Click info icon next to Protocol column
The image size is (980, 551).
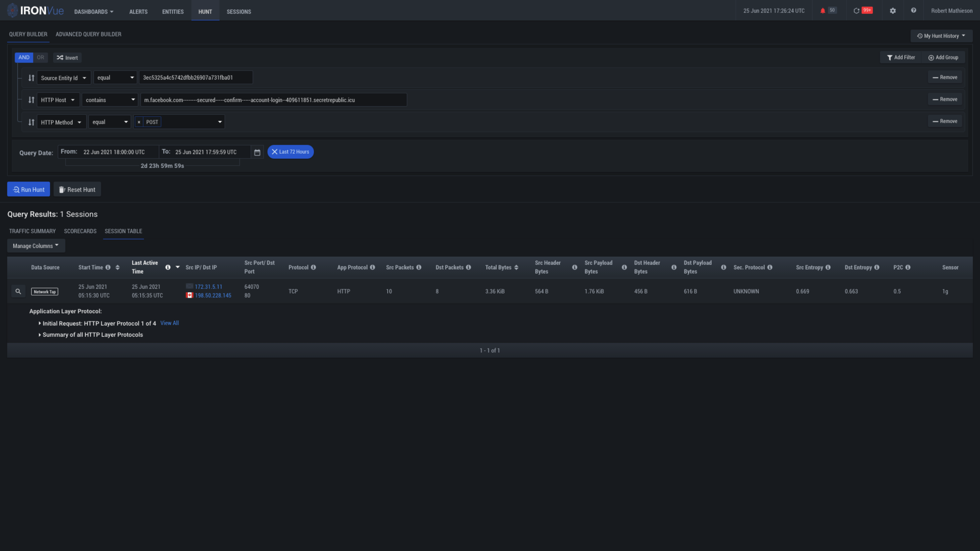pos(313,267)
